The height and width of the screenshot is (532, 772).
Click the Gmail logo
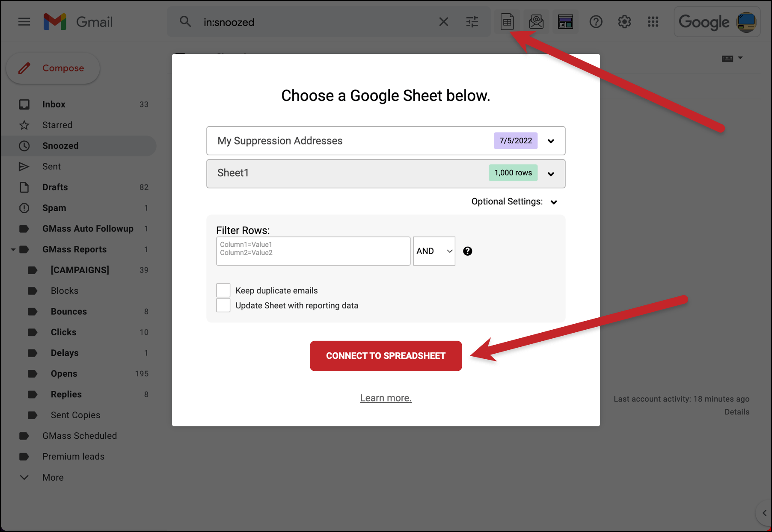(x=78, y=22)
